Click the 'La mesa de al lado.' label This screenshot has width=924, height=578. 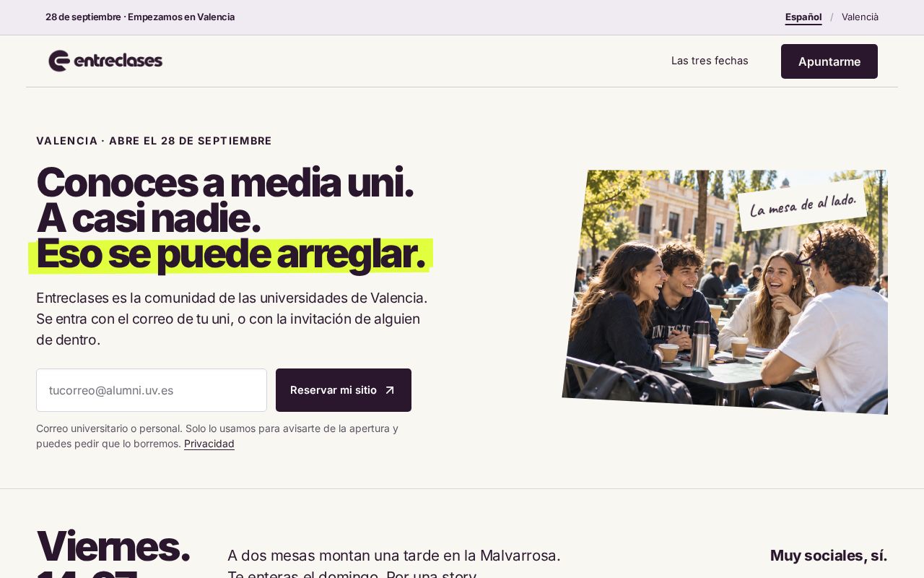802,205
